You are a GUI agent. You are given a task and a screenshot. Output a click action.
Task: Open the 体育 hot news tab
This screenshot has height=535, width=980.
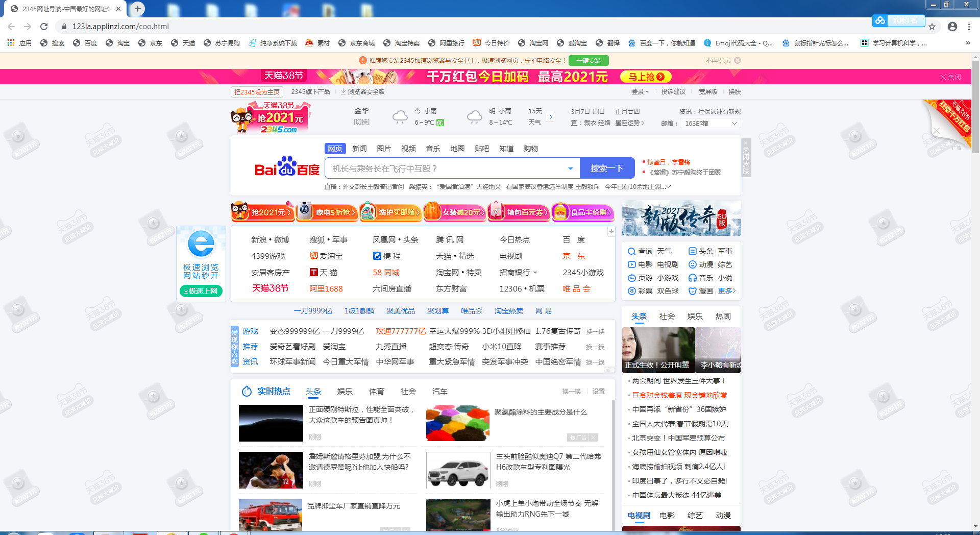pyautogui.click(x=377, y=391)
